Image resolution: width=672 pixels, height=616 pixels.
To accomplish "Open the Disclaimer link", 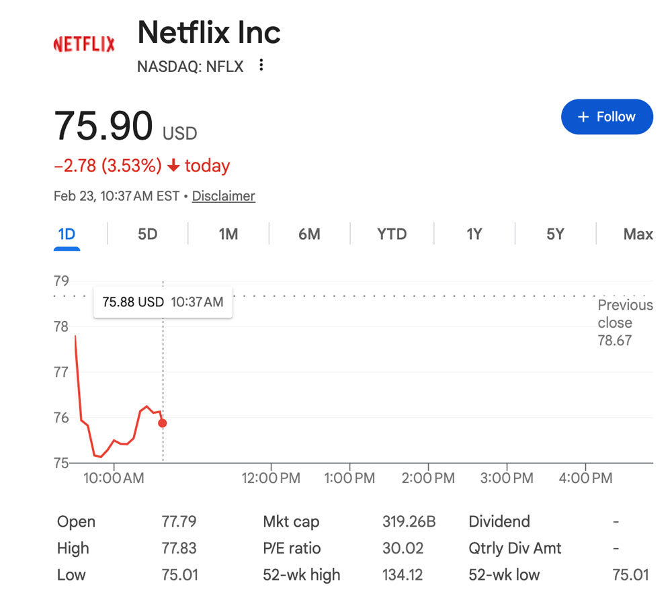I will 223,196.
